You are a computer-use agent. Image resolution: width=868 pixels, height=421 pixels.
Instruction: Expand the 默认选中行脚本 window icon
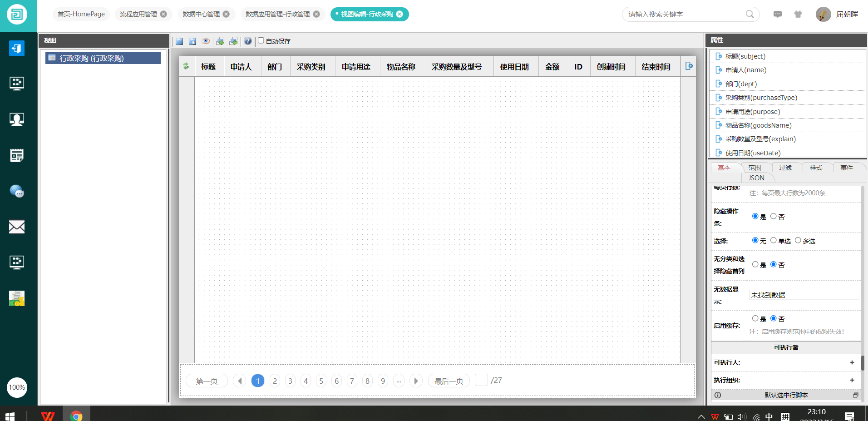pyautogui.click(x=855, y=395)
